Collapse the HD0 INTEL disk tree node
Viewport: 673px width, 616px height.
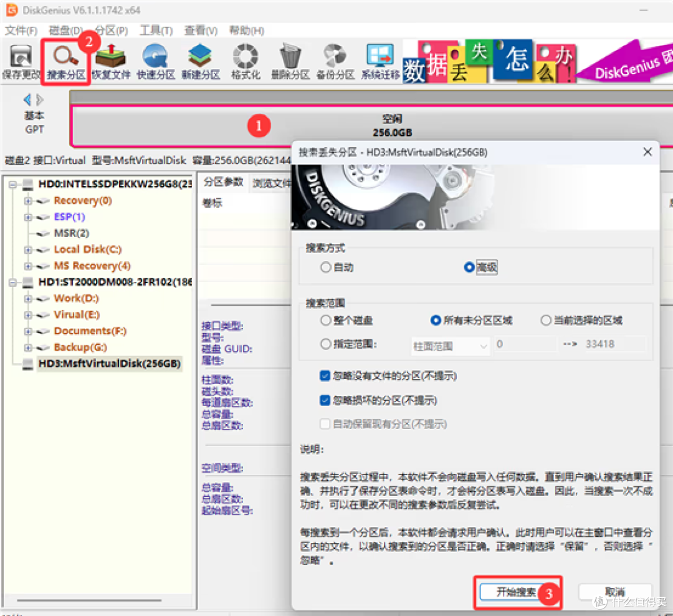pyautogui.click(x=12, y=185)
